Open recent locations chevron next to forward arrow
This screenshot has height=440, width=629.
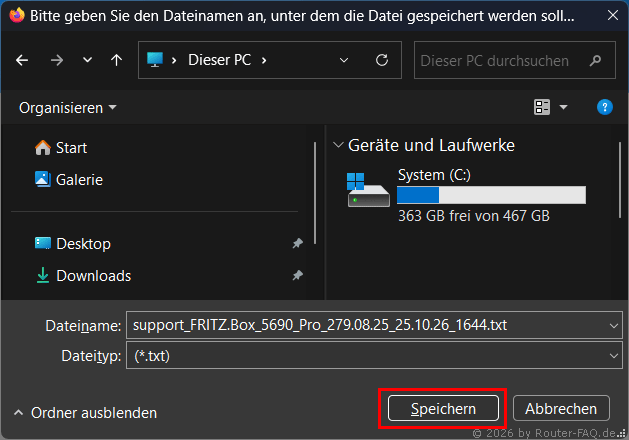[87, 60]
